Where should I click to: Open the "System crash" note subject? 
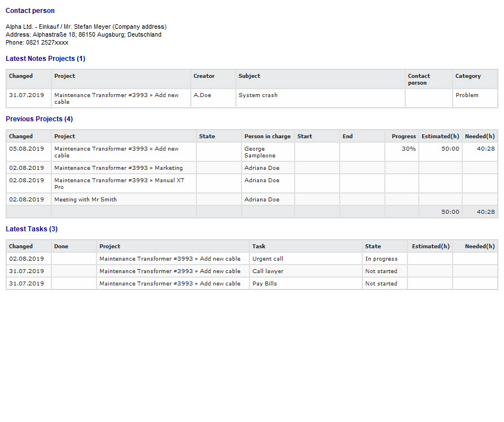tap(258, 95)
